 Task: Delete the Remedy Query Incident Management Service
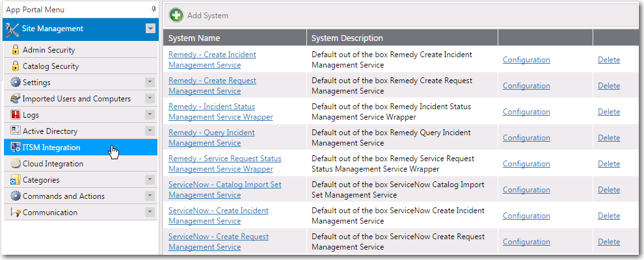click(x=609, y=138)
